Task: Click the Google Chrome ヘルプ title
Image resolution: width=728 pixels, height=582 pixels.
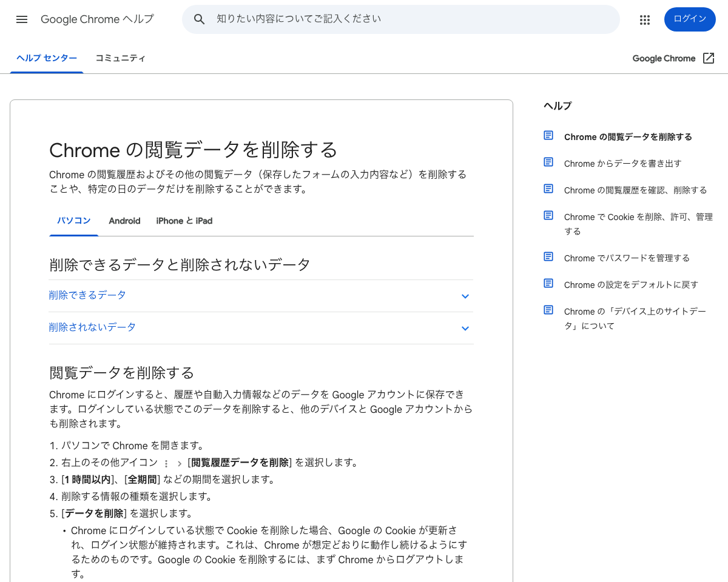Action: click(97, 19)
